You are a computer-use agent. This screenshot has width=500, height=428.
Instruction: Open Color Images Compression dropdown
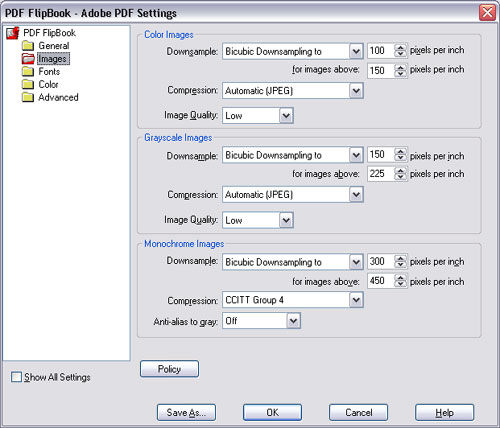tap(293, 91)
